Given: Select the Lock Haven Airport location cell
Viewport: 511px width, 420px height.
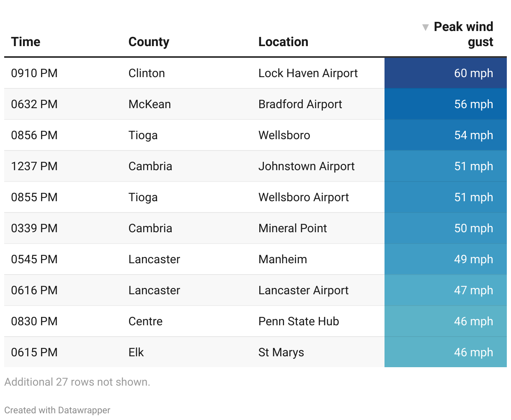Looking at the screenshot, I should (x=308, y=73).
